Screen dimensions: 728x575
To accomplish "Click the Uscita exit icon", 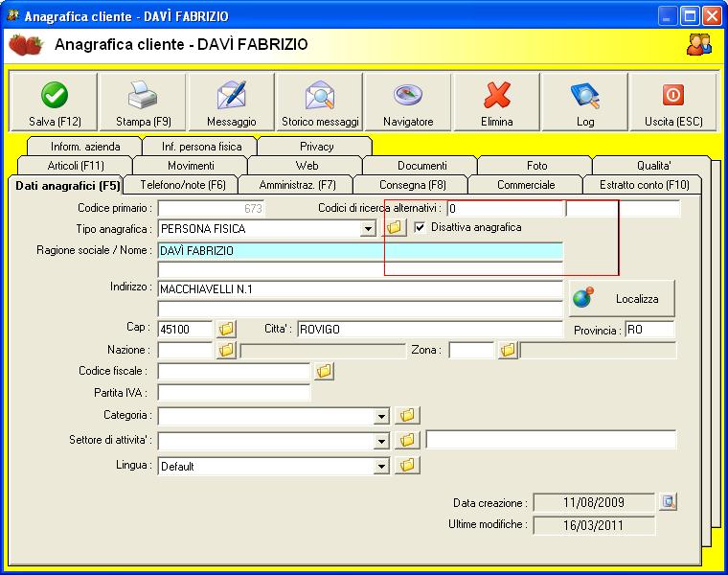I will (x=673, y=96).
